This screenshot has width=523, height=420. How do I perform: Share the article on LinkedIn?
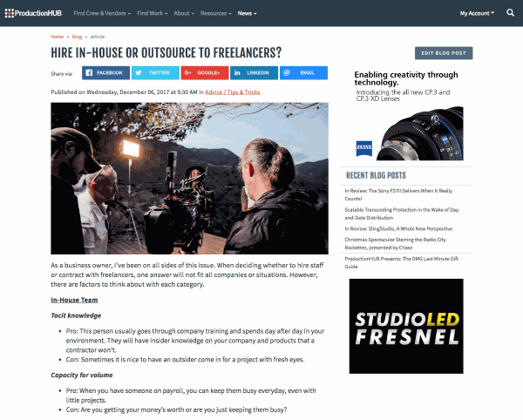point(254,73)
